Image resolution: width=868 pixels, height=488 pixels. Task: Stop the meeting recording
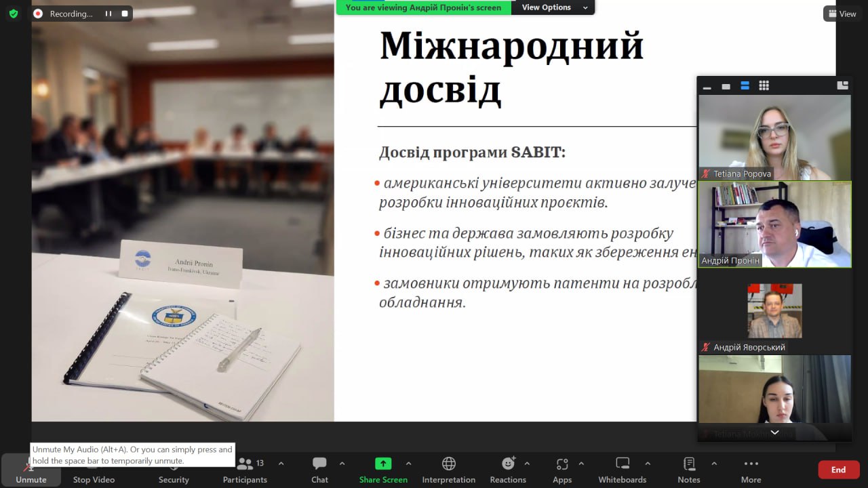[125, 14]
